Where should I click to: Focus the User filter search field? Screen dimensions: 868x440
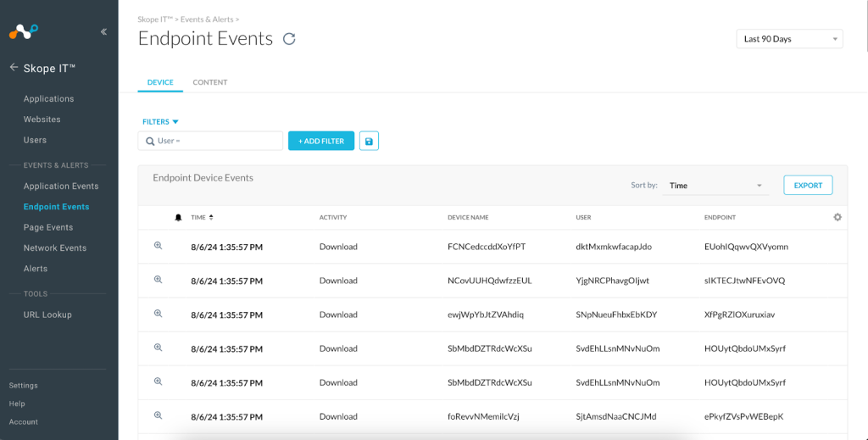click(210, 141)
